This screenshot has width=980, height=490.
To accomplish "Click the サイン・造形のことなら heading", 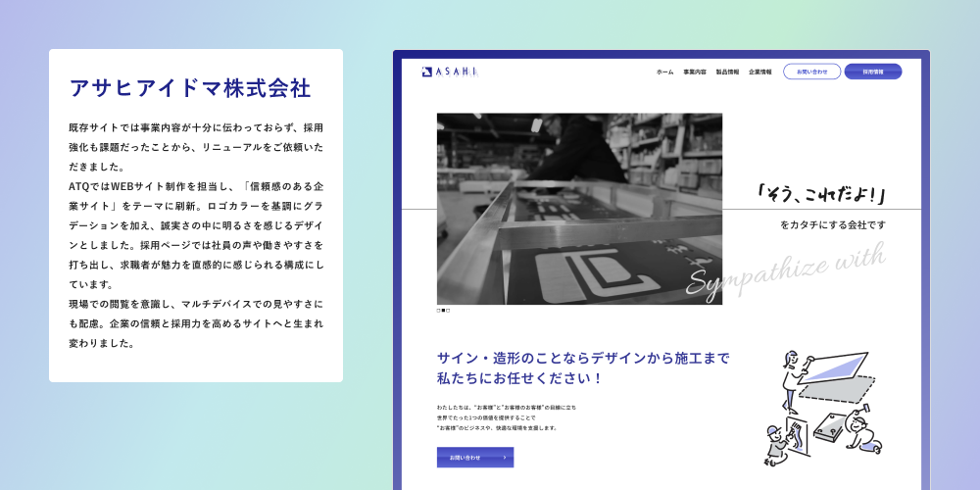I will point(582,367).
